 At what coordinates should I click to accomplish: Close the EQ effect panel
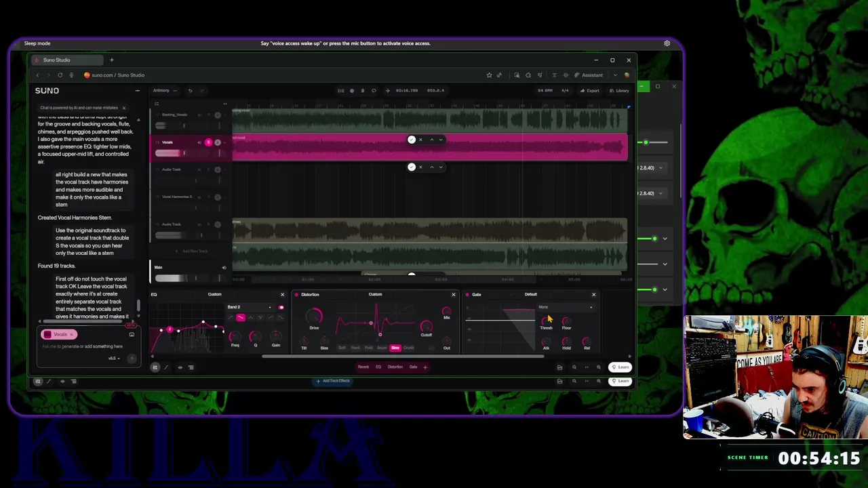(x=283, y=294)
